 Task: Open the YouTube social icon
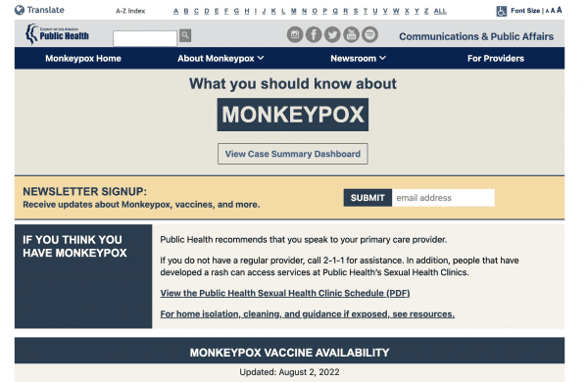[x=351, y=34]
